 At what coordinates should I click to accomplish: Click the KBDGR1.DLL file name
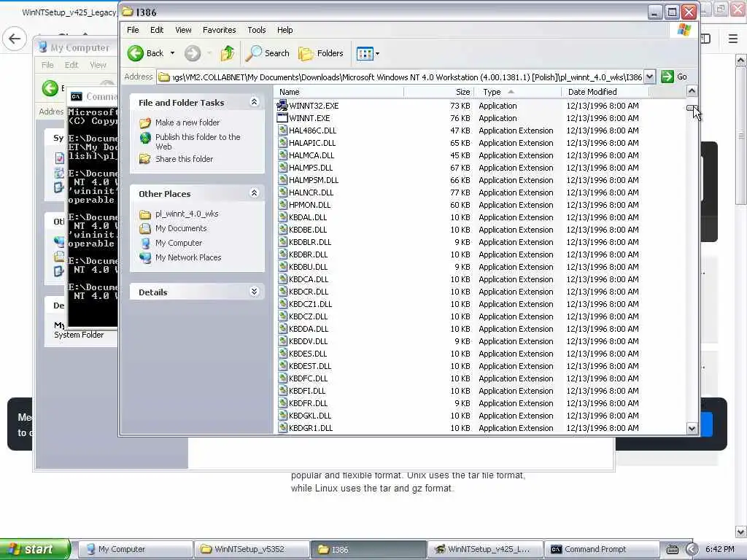coord(311,427)
